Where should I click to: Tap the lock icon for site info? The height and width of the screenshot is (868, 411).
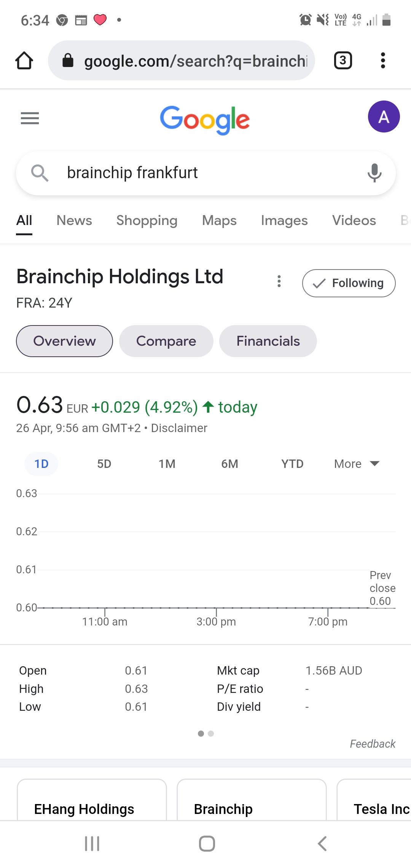tap(68, 60)
